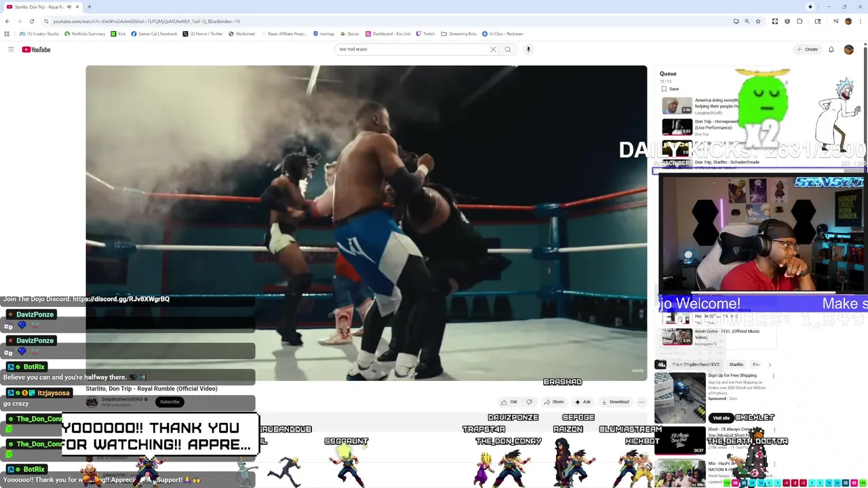Open the Dashboard - Bio Link bookmark
Screen dimensions: 868x488
388,34
